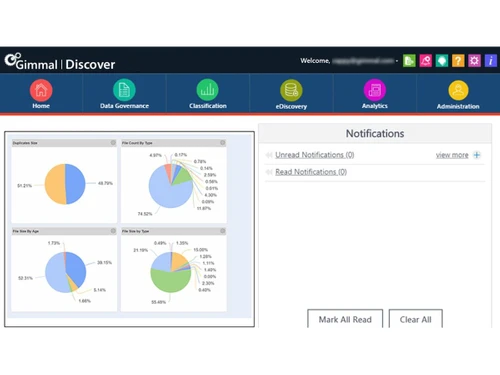
Task: Expand the Unread Notifications arrow
Action: 269,155
